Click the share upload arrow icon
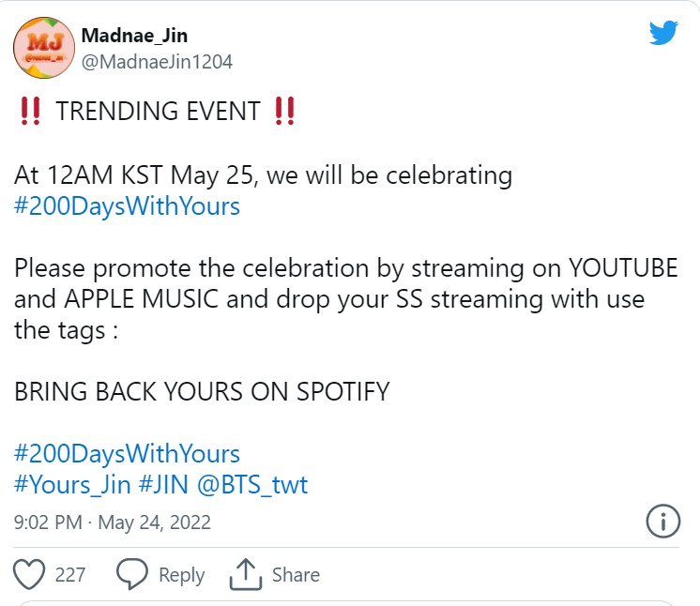 click(x=246, y=574)
